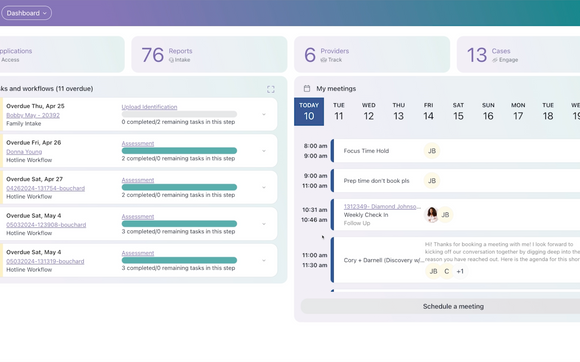This screenshot has width=580, height=362.
Task: Select TUE 11 in the calendar
Action: pyautogui.click(x=339, y=112)
